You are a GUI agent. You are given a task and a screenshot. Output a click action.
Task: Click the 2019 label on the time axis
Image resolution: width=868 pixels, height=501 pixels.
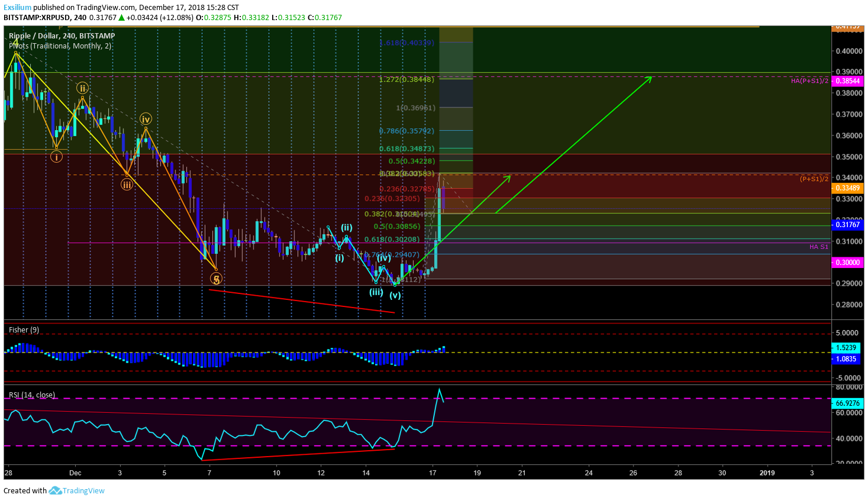767,473
